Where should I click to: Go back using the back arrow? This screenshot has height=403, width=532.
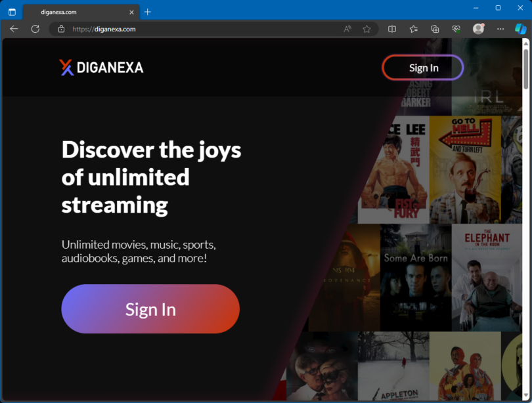click(x=13, y=29)
